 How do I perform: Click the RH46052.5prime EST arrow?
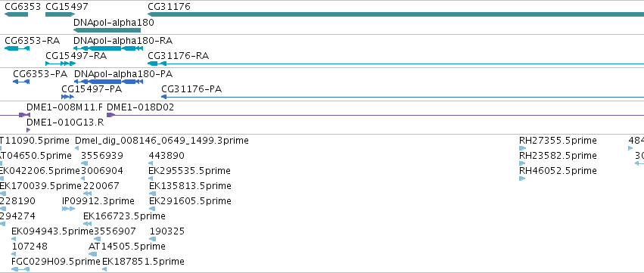522,178
